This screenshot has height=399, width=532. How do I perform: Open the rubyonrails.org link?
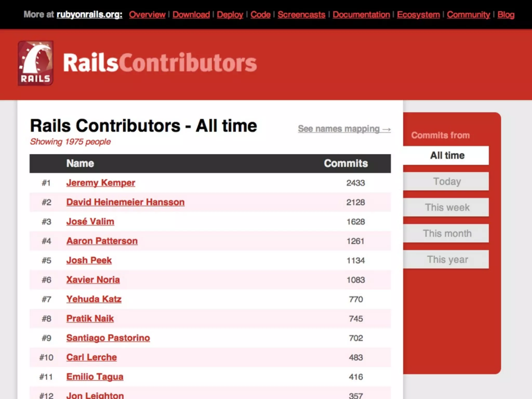click(89, 15)
